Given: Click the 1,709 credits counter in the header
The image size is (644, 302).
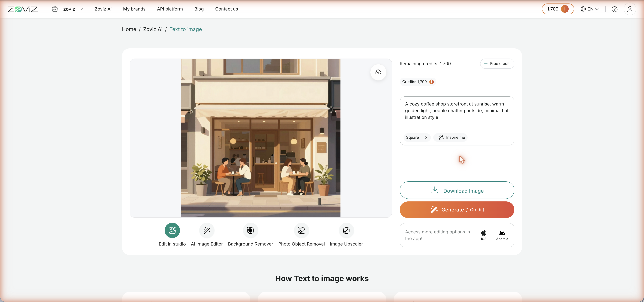Looking at the screenshot, I should click(x=553, y=9).
